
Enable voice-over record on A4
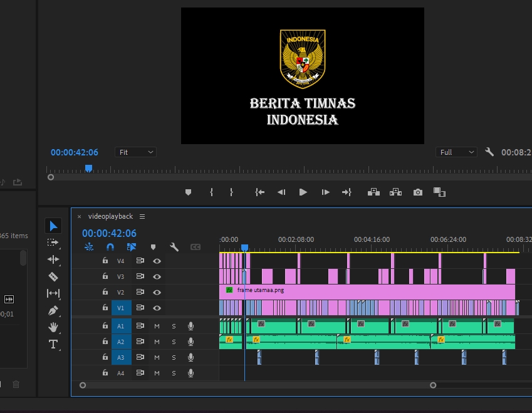[190, 373]
